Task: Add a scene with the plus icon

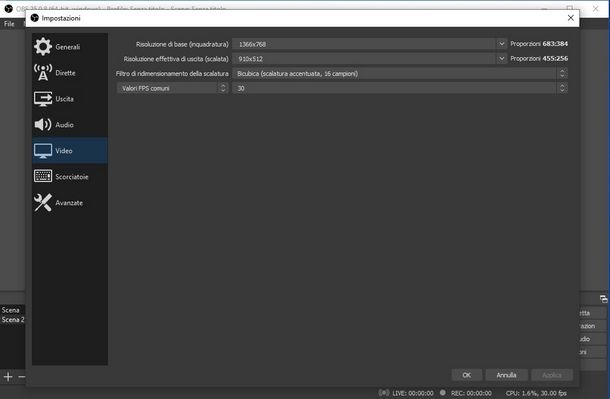Action: (8, 376)
